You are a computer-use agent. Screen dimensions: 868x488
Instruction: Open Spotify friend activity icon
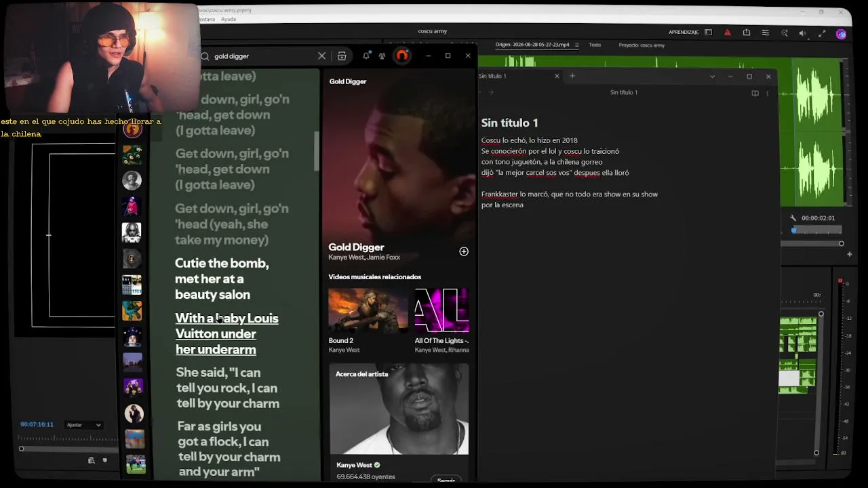[382, 56]
